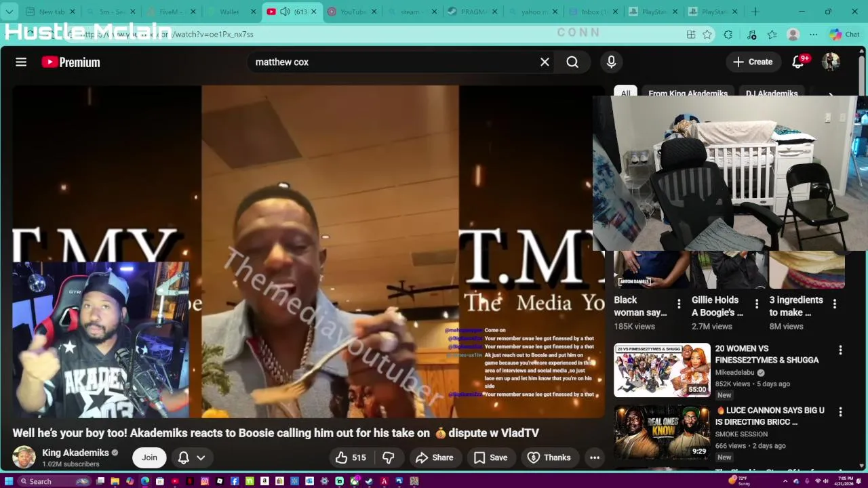Image resolution: width=868 pixels, height=488 pixels.
Task: Open the account avatar menu
Action: [831, 62]
